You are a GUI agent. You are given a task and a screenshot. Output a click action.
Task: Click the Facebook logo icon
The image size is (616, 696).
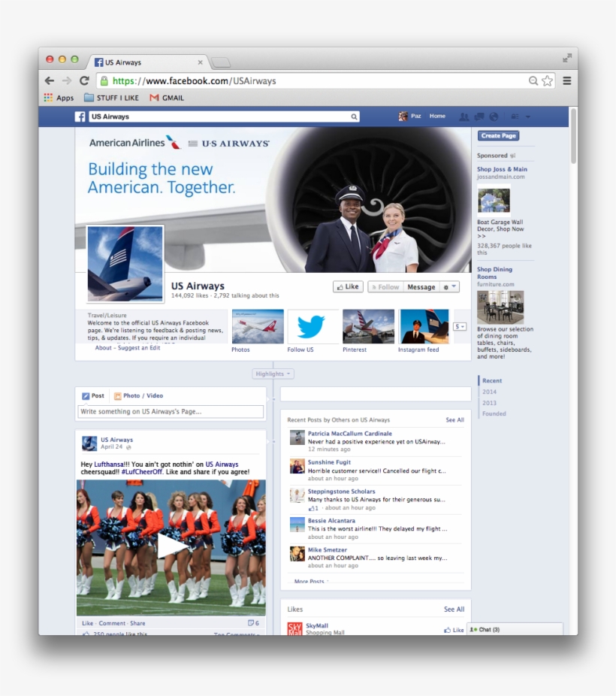(79, 117)
